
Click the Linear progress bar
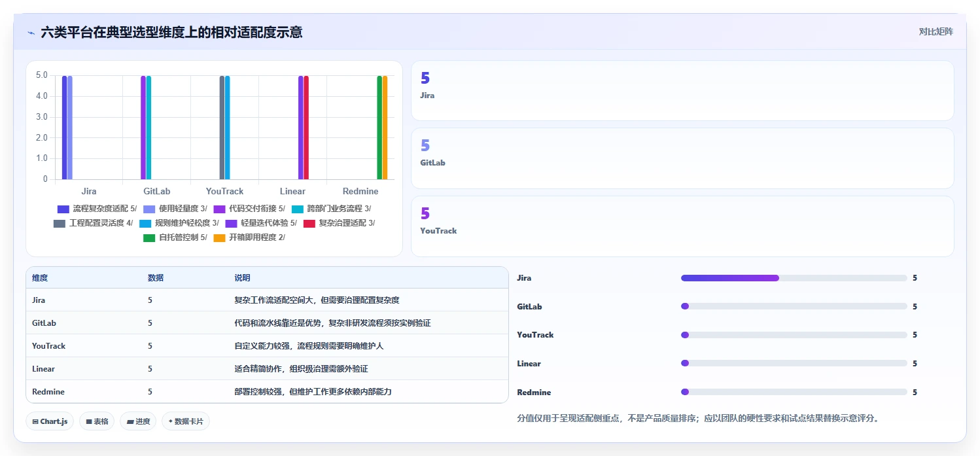pos(794,363)
